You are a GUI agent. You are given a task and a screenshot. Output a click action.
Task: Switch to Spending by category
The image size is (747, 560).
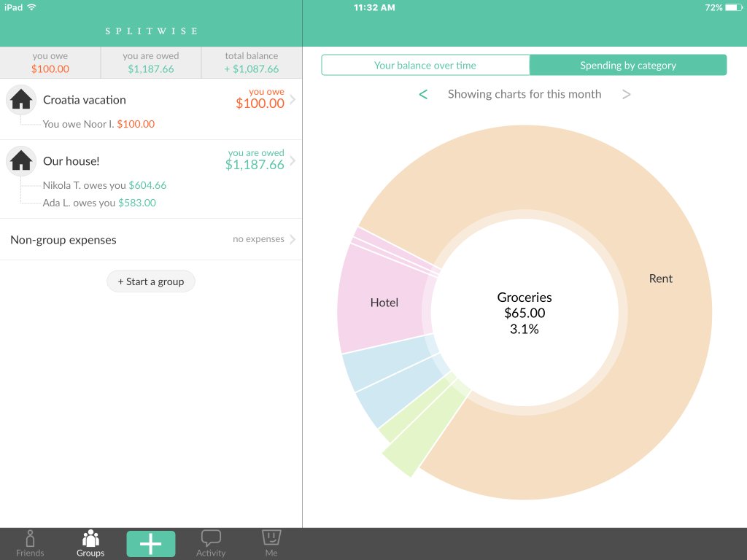[x=628, y=65]
